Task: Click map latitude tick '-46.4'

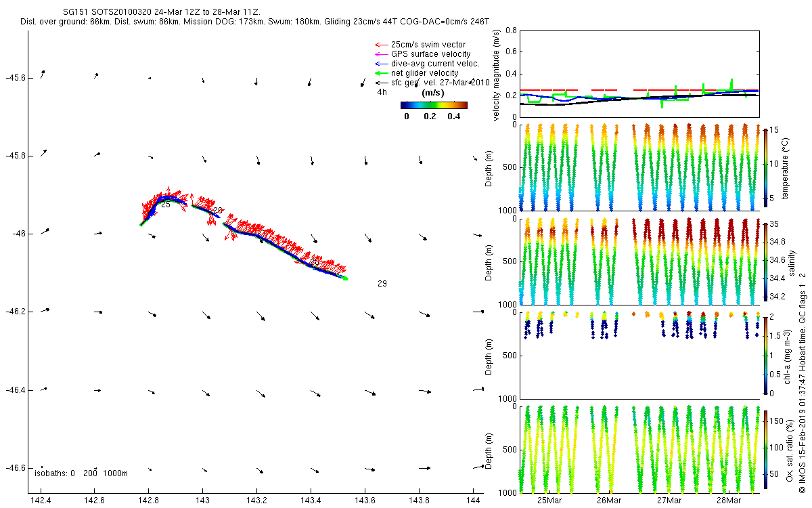Action: click(x=15, y=390)
